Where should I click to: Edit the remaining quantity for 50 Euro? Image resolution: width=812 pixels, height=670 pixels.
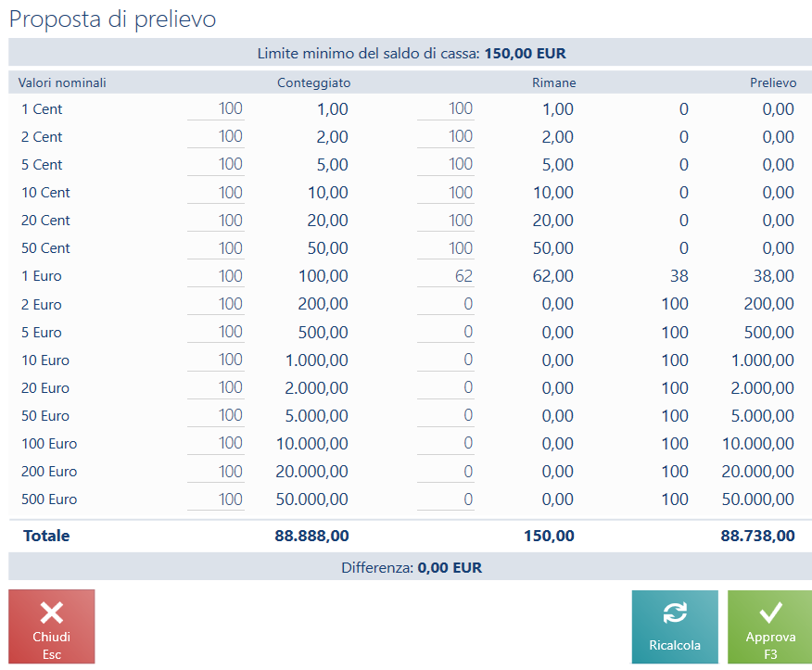pyautogui.click(x=446, y=416)
